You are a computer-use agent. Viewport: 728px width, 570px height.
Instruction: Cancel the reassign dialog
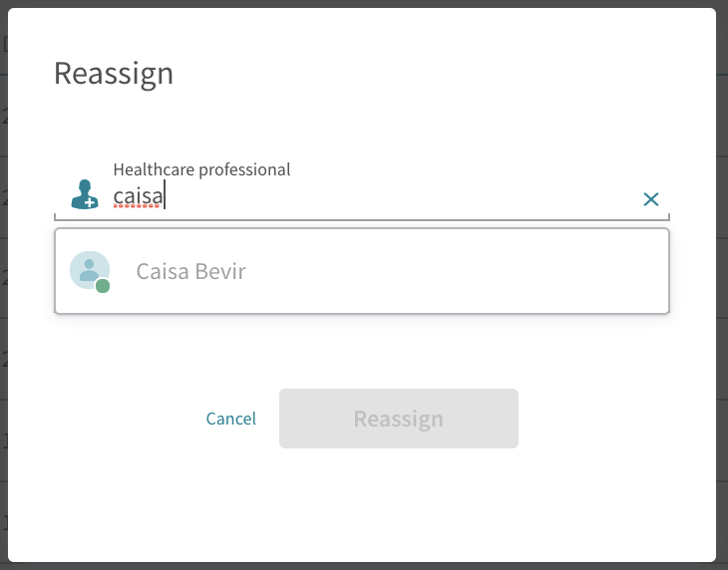click(230, 419)
